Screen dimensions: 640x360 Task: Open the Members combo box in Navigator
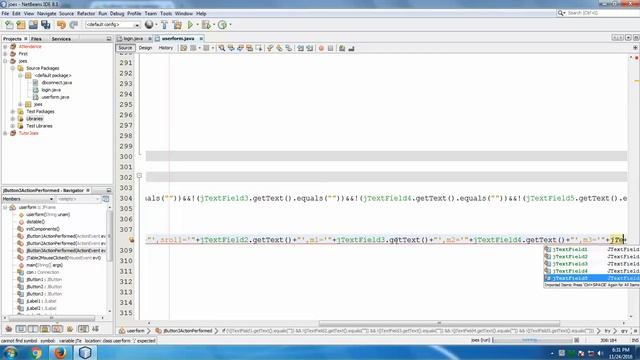point(28,199)
